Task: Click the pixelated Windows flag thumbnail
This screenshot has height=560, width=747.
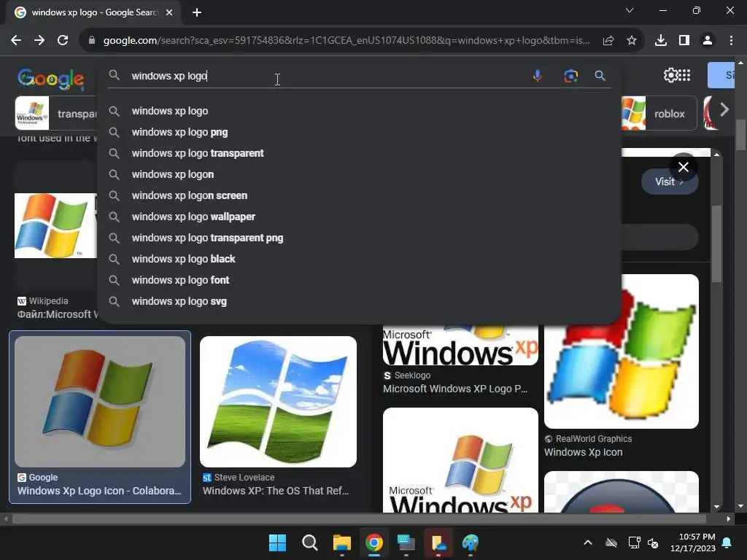Action: 622,351
